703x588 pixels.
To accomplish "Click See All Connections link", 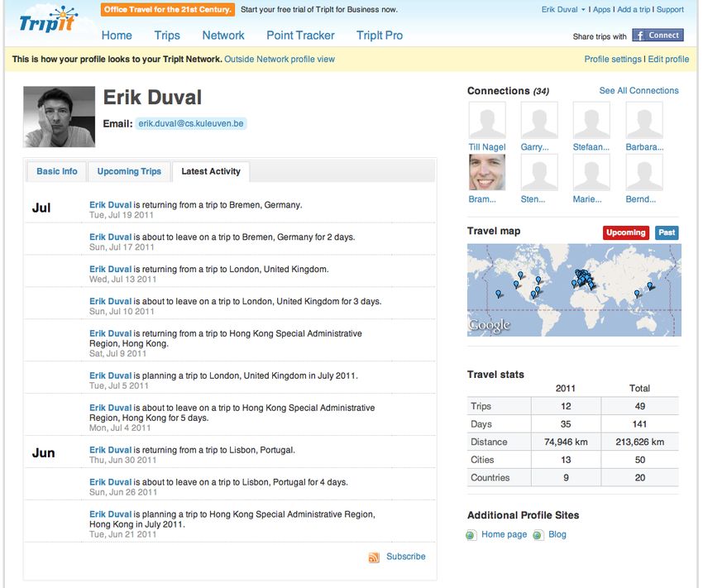I will tap(638, 90).
